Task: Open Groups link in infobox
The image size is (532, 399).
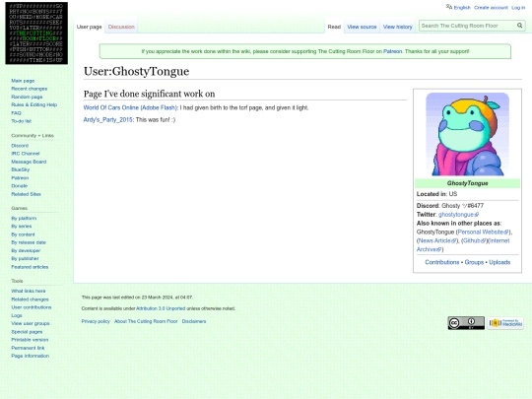Action: click(474, 262)
